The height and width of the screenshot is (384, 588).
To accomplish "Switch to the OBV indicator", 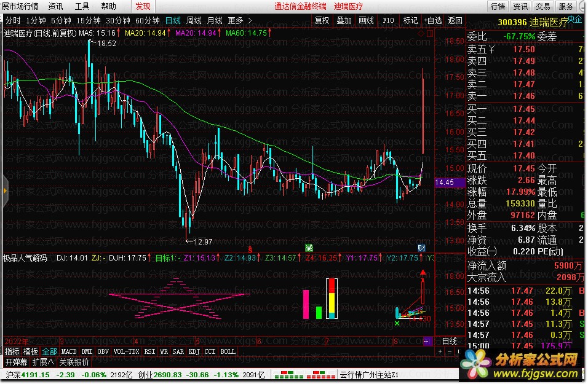I will (103, 351).
